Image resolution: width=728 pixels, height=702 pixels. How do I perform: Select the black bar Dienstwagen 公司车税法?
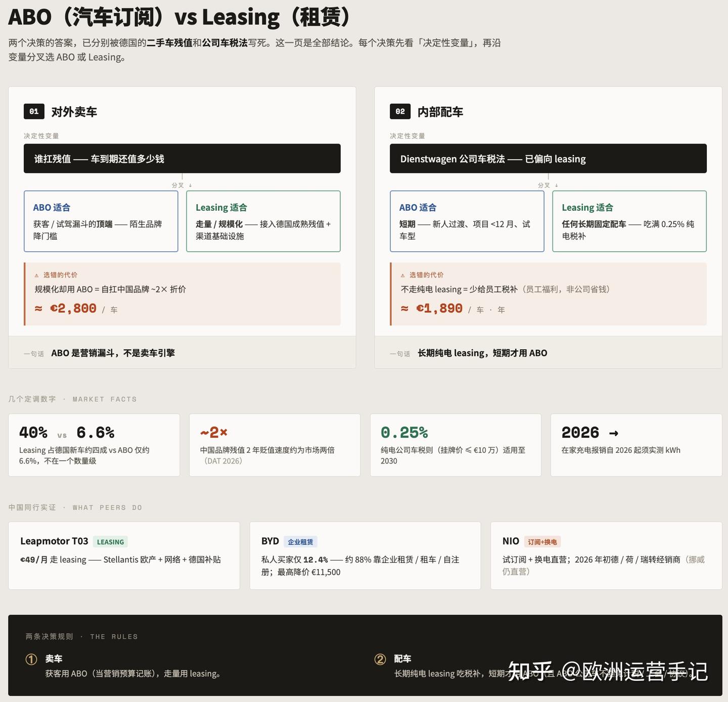[548, 159]
